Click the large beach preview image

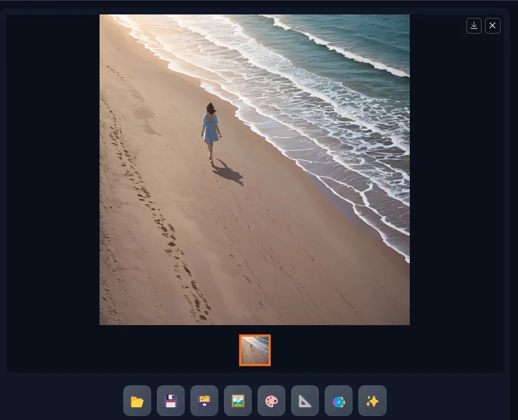click(x=255, y=170)
